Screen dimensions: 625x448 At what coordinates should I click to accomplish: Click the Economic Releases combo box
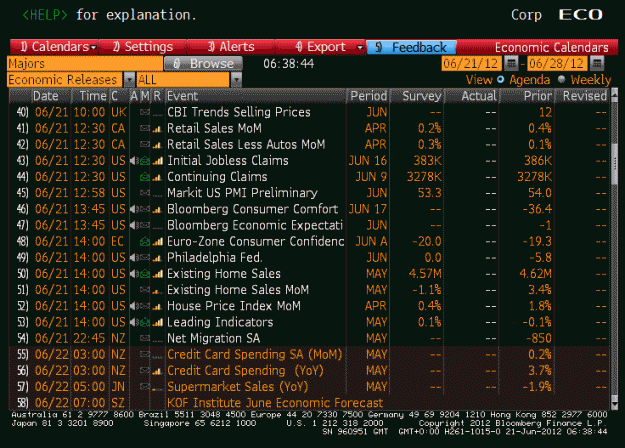[66, 80]
